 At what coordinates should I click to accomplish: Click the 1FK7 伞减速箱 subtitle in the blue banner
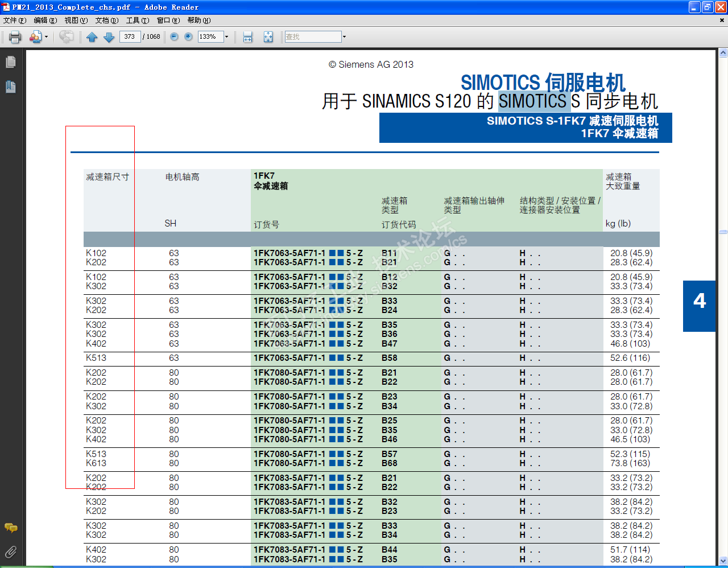(619, 134)
